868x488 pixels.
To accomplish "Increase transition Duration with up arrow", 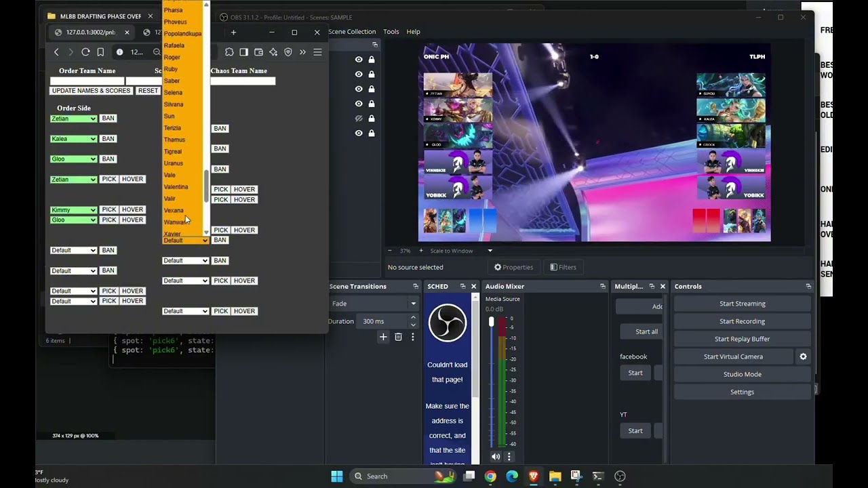I will click(x=413, y=318).
